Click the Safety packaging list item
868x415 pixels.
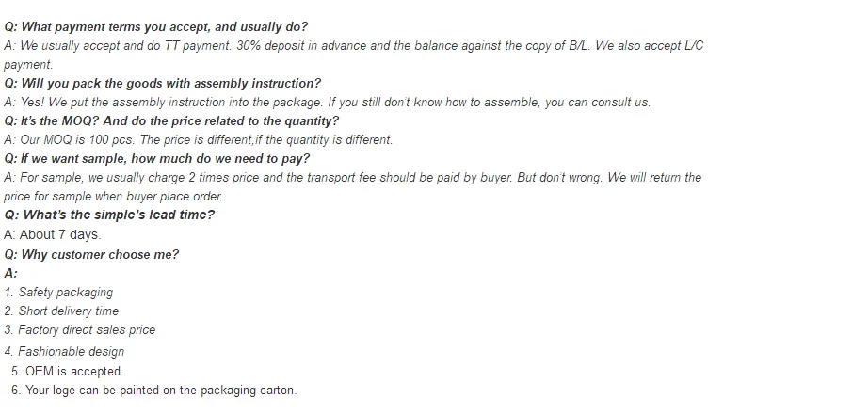tap(58, 293)
